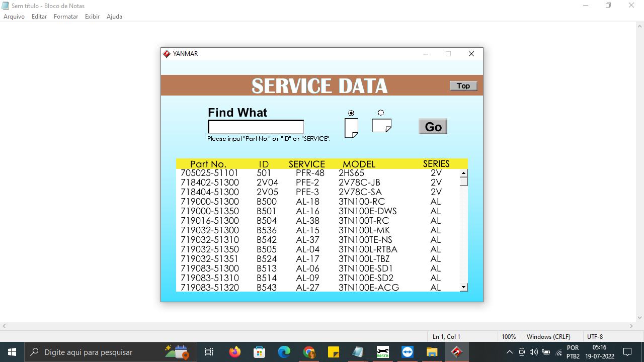This screenshot has width=644, height=362.
Task: Click inside the Find What input field
Action: [256, 127]
